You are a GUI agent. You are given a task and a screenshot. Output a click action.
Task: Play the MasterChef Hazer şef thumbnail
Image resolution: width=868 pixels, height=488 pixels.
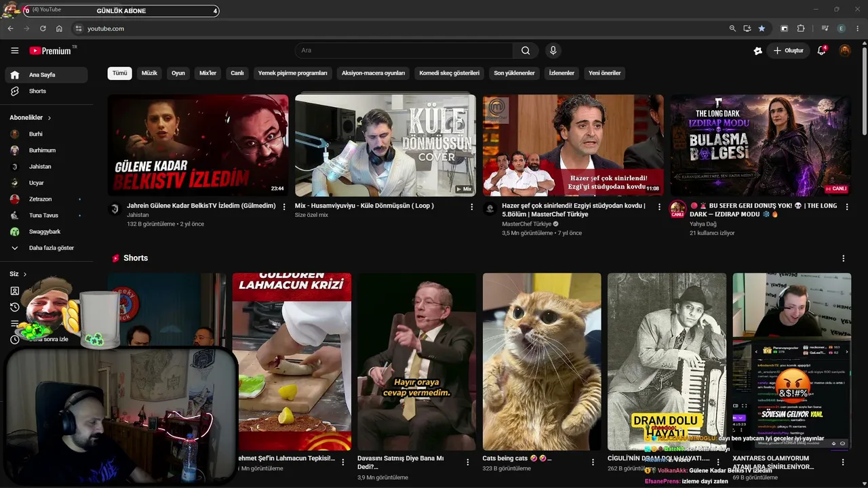[x=573, y=145]
